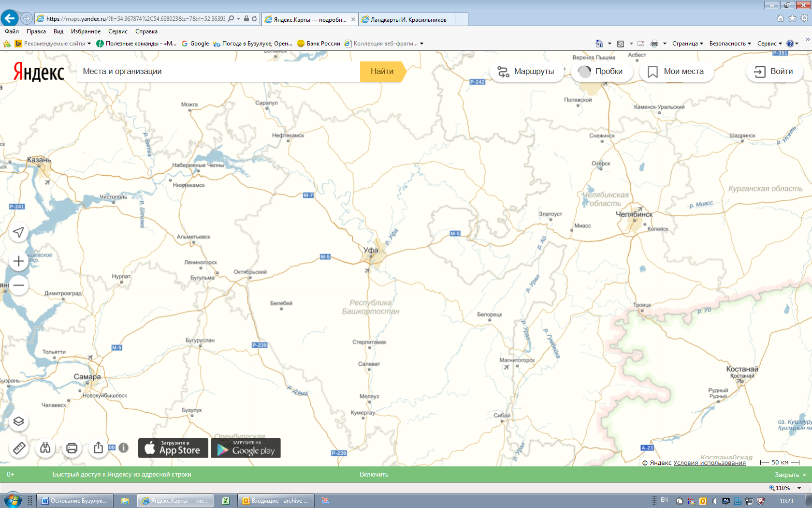Expand the Рекомендуемые сайты dropdown
This screenshot has width=812, height=508.
pos(89,44)
